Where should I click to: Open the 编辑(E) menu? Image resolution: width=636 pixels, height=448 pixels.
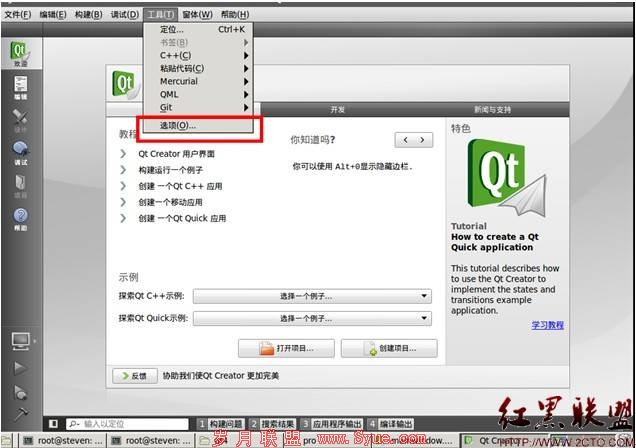[53, 15]
